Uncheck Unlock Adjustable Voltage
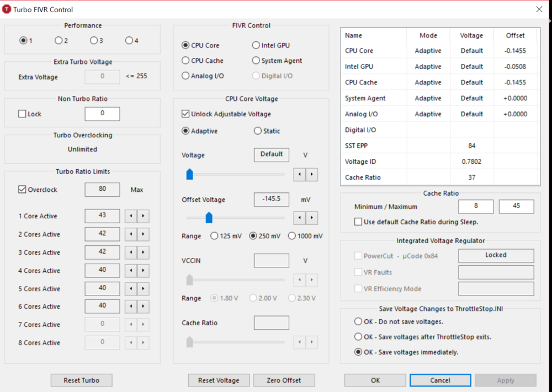This screenshot has height=392, width=552. pyautogui.click(x=186, y=114)
